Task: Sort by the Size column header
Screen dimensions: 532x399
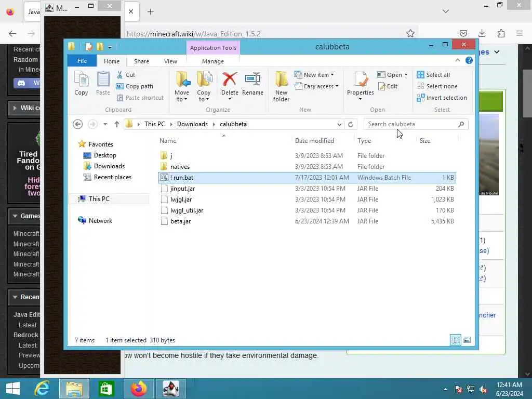Action: tap(425, 140)
